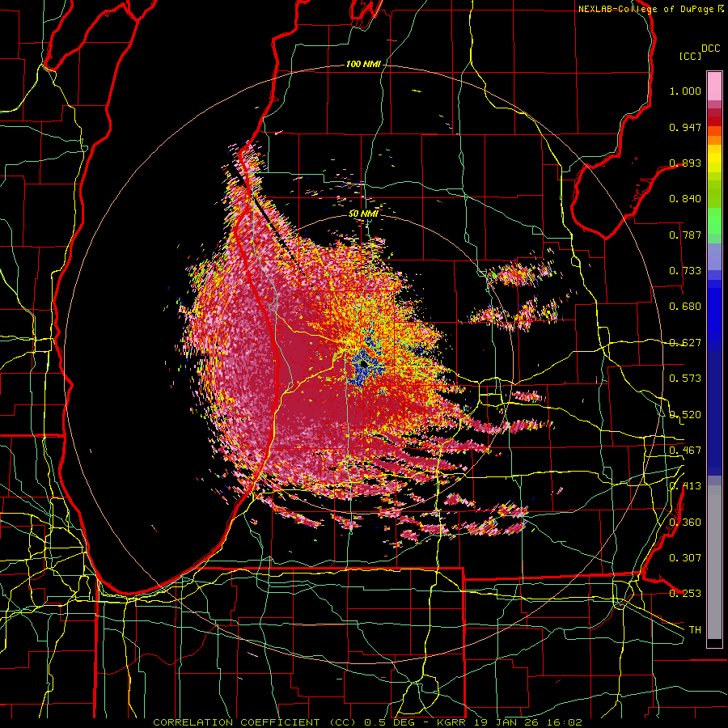The height and width of the screenshot is (728, 728).
Task: Click the DCC product label
Action: click(x=711, y=49)
